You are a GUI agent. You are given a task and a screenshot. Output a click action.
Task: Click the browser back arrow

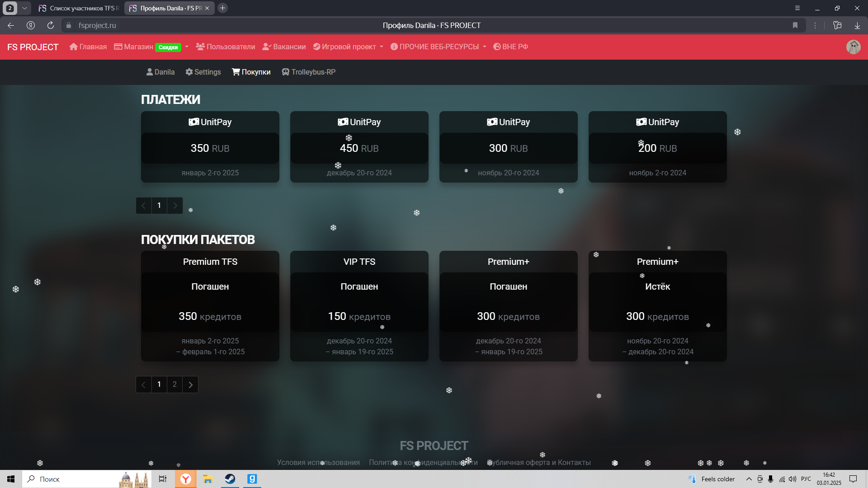(11, 25)
